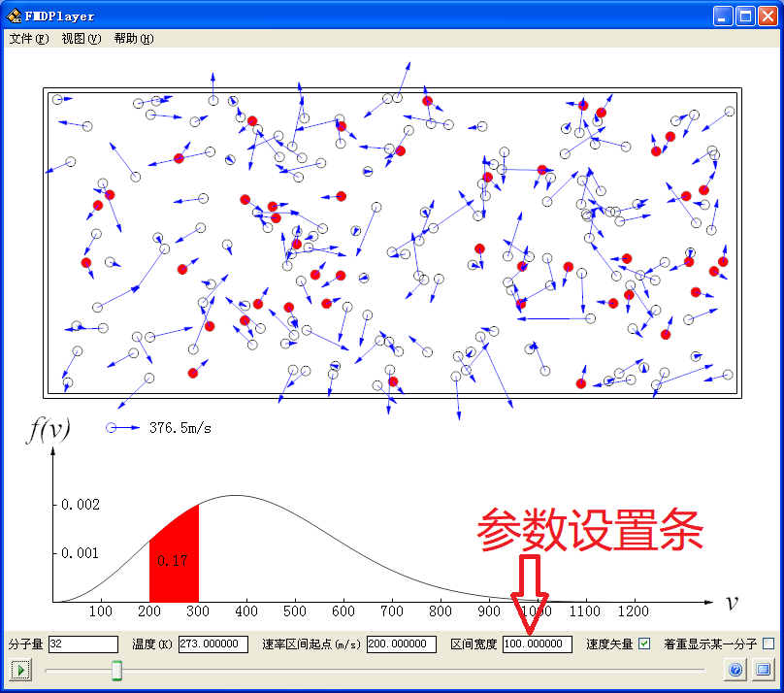This screenshot has height=693, width=784.
Task: Open the 视图(V) menu
Action: 81,39
